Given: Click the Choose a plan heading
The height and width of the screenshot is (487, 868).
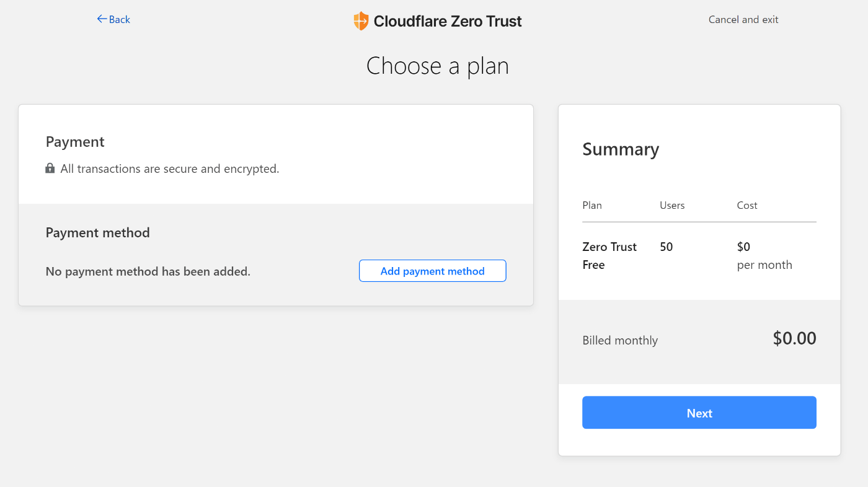Looking at the screenshot, I should pyautogui.click(x=438, y=66).
